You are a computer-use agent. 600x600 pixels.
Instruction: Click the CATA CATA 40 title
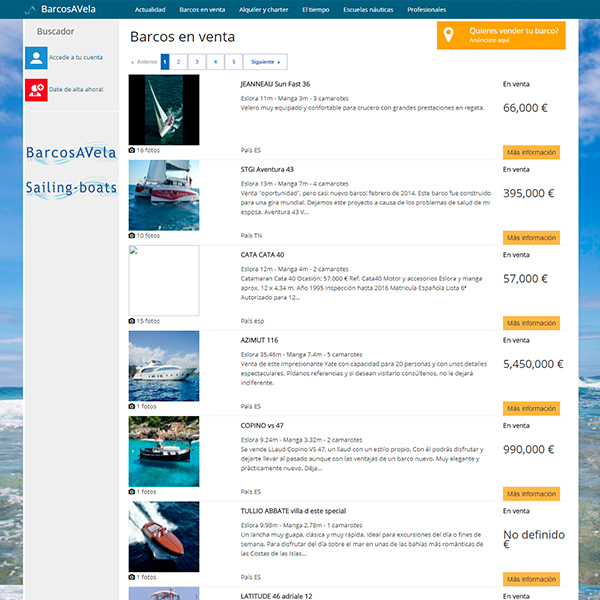262,255
